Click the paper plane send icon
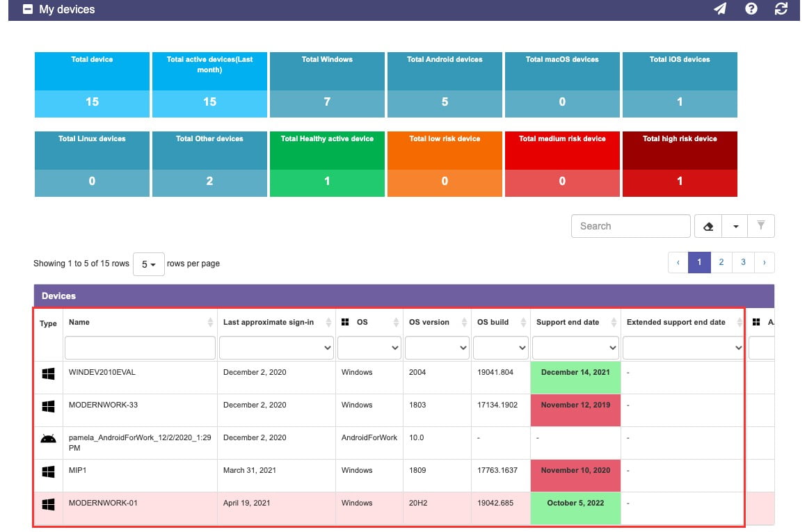 point(720,9)
